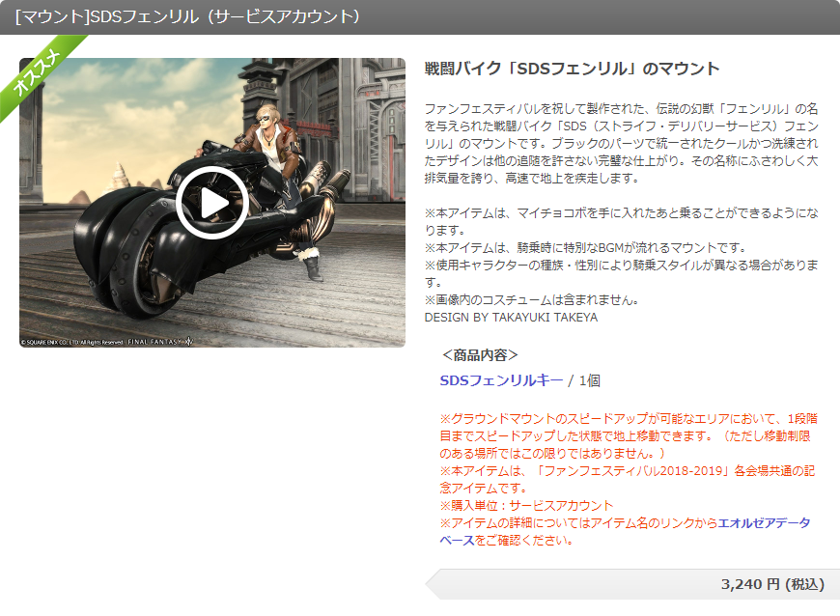Open the SDSフェンリルキー item link
The image size is (840, 616).
click(x=501, y=380)
